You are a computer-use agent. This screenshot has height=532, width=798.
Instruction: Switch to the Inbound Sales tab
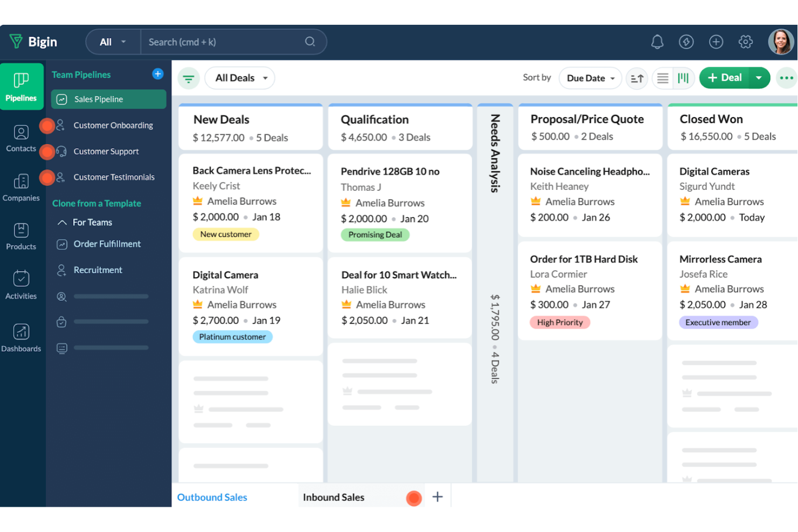334,496
